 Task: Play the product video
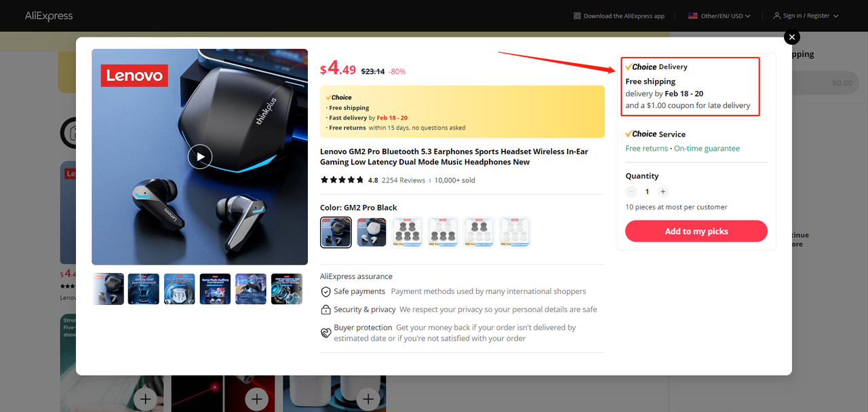tap(200, 157)
